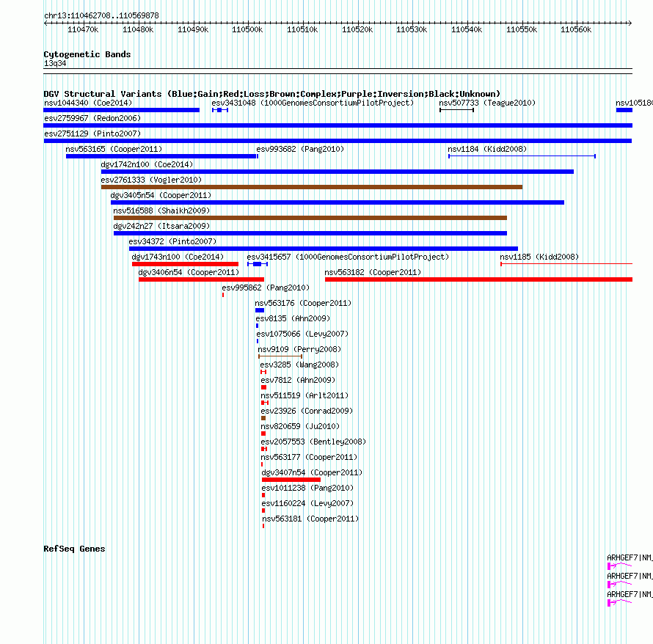Image resolution: width=653 pixels, height=644 pixels.
Task: Click the esv2759967 (Redon2006) blue gain bar
Action: [338, 125]
